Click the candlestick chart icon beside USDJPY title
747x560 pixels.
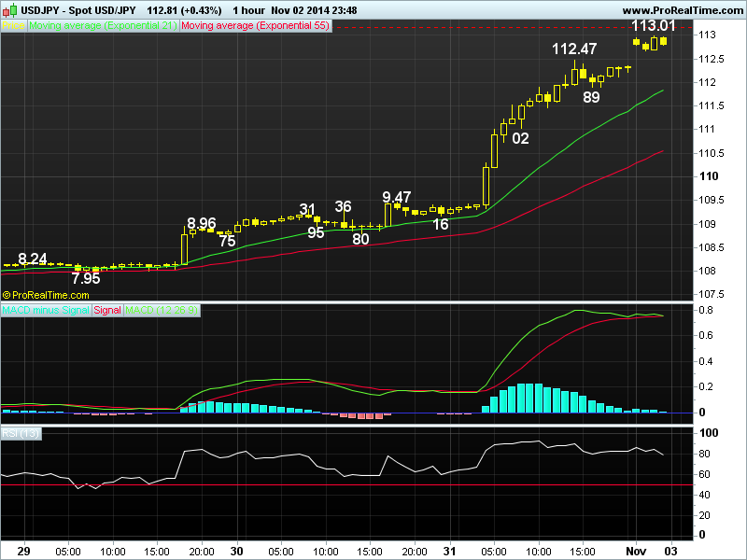pyautogui.click(x=9, y=9)
